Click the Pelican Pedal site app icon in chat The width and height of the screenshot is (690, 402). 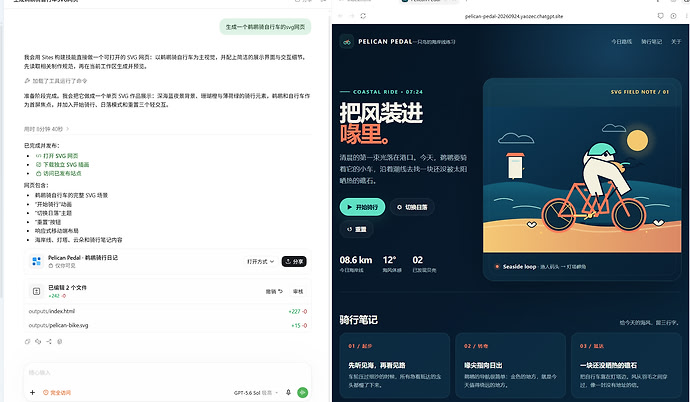pyautogui.click(x=37, y=261)
